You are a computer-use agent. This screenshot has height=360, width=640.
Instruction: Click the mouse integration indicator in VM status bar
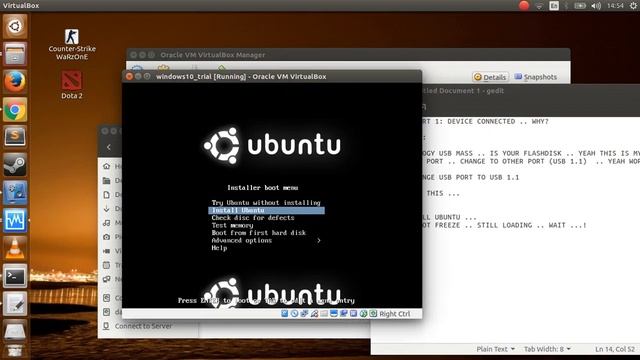(x=363, y=313)
